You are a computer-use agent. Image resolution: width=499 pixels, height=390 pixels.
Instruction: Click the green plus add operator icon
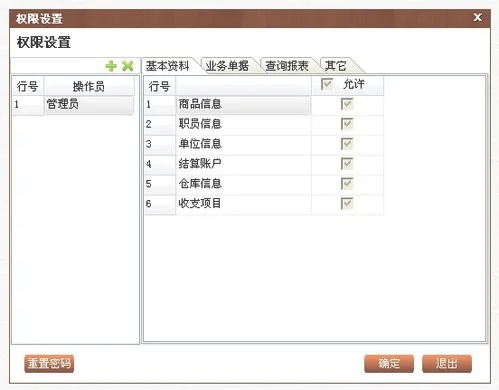coord(111,66)
